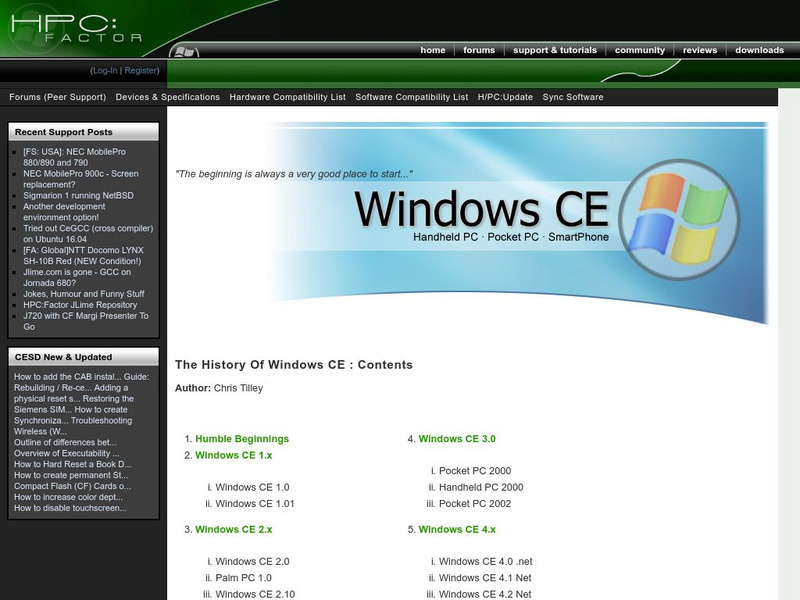
Task: Open the Windows CE 3.0 chapter
Action: [457, 439]
